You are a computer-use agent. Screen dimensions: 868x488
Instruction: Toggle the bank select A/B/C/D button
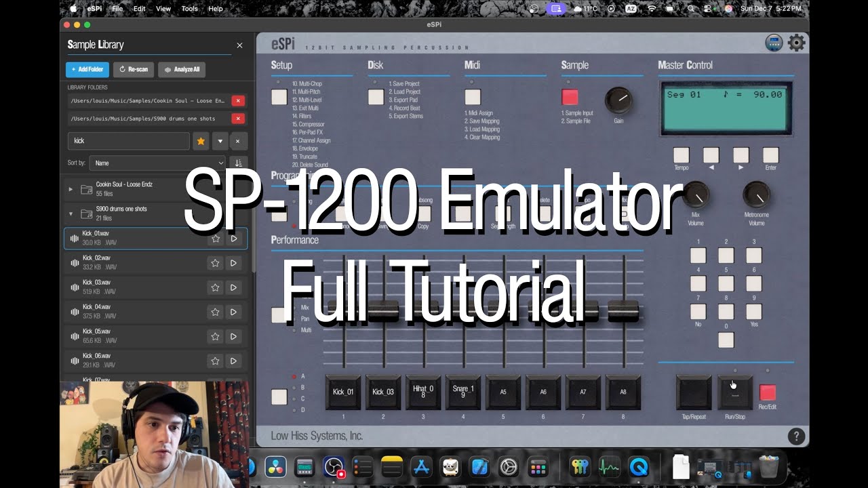tap(279, 396)
